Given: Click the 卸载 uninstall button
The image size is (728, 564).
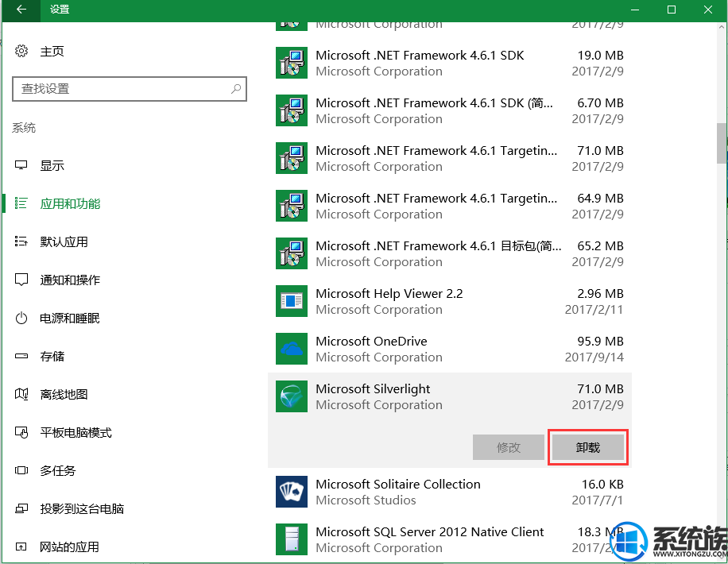Looking at the screenshot, I should pyautogui.click(x=588, y=447).
